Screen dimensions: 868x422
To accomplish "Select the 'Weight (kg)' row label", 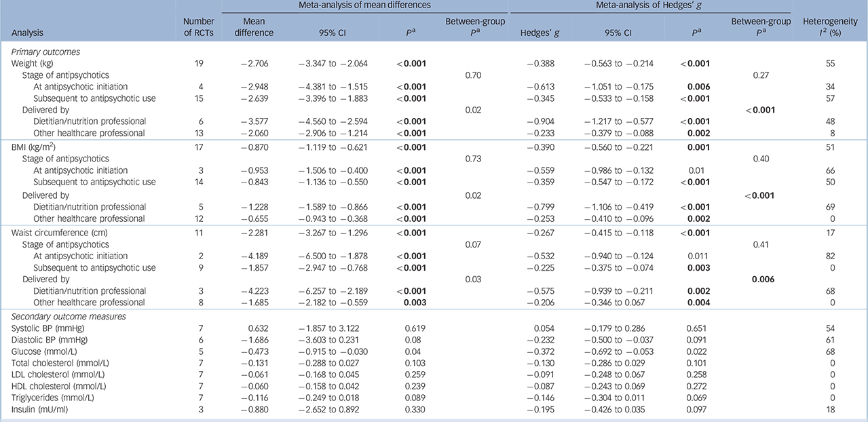I will [34, 64].
